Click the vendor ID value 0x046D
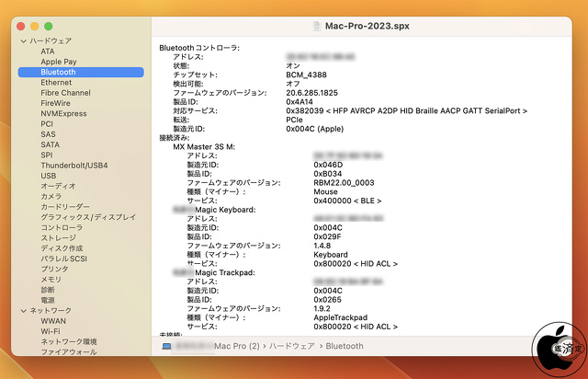Image resolution: width=588 pixels, height=379 pixels. [328, 165]
